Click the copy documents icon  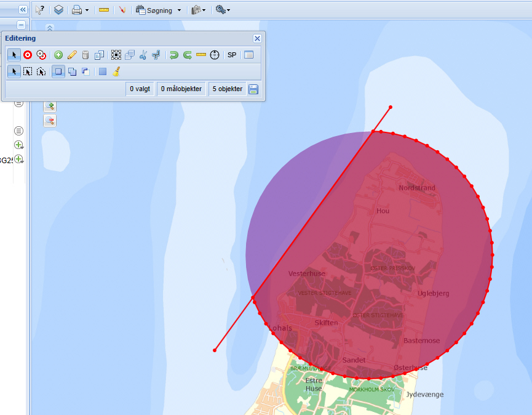pos(99,55)
